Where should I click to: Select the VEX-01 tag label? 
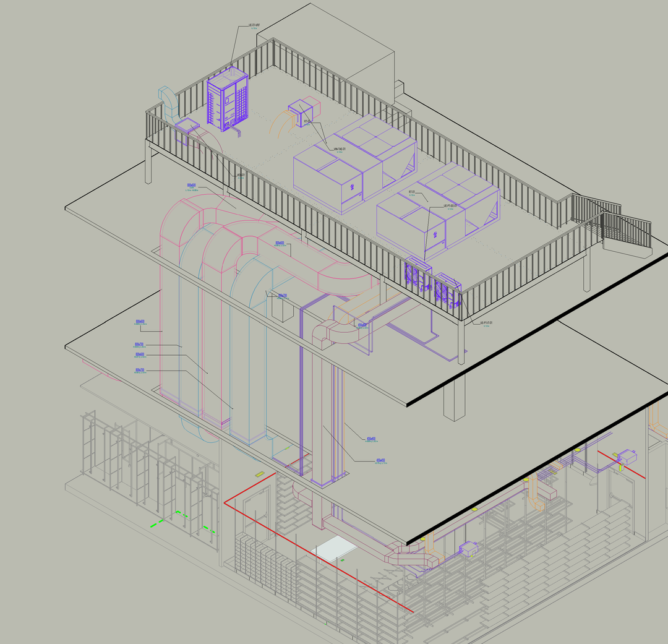241,175
